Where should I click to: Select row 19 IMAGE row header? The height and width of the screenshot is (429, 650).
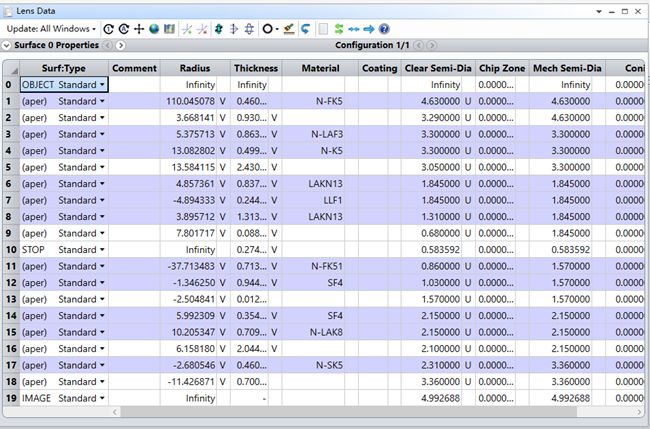(x=9, y=397)
